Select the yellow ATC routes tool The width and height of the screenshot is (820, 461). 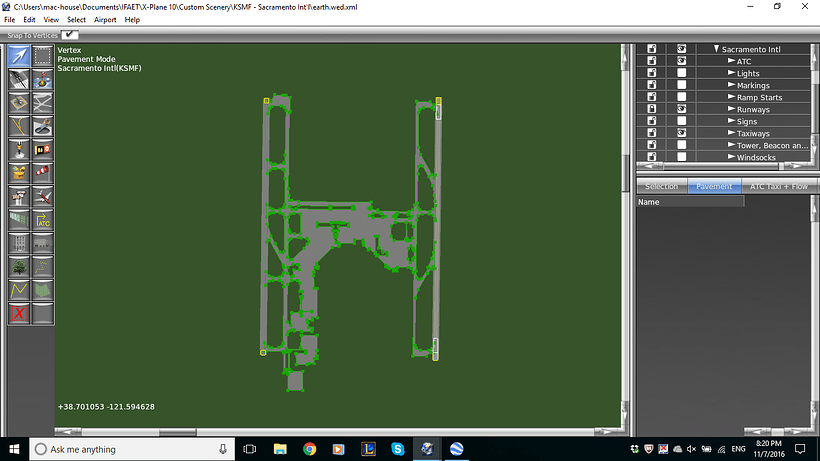[42, 220]
